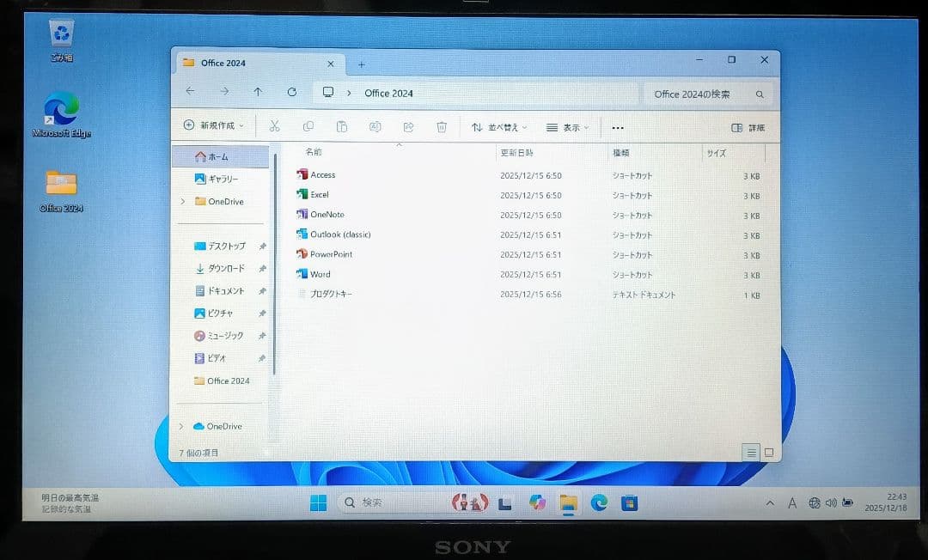Paste using the clipboard toolbar icon
The width and height of the screenshot is (928, 560).
[341, 126]
